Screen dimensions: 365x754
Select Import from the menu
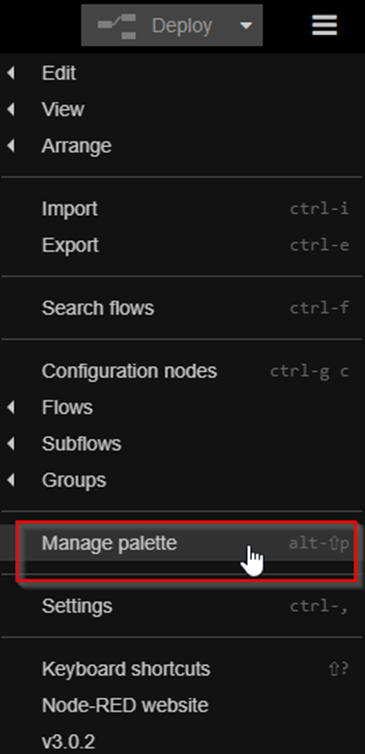pyautogui.click(x=182, y=209)
